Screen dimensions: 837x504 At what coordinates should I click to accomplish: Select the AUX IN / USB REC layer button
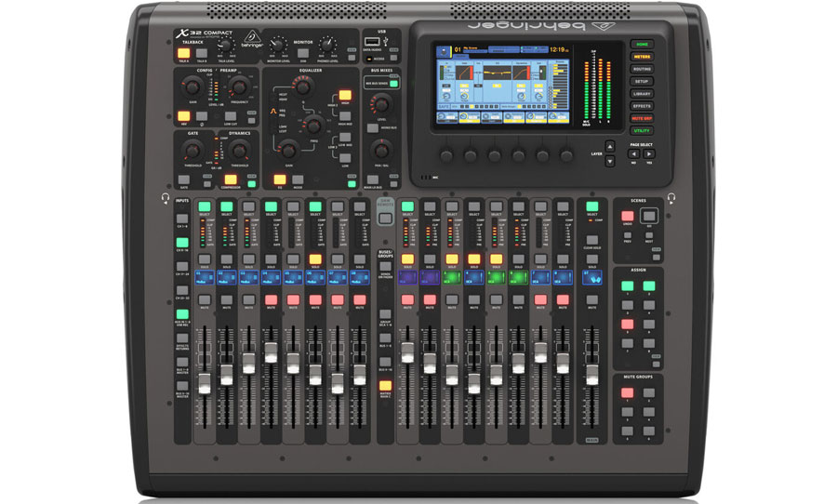tap(182, 314)
